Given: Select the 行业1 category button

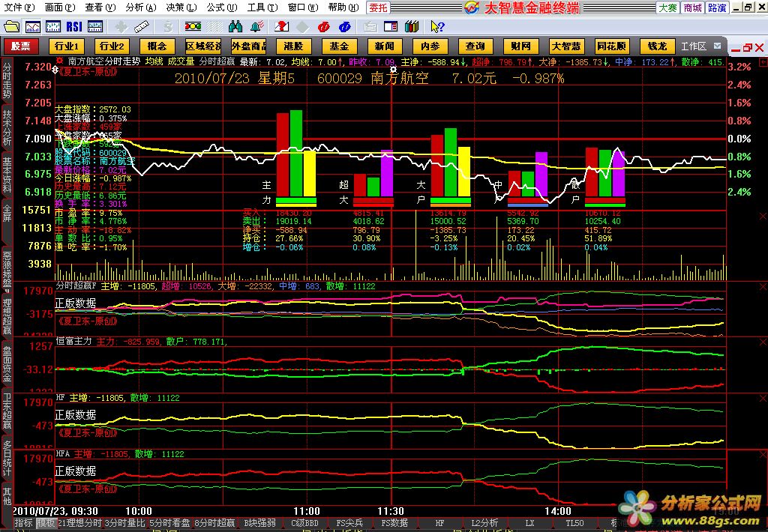Looking at the screenshot, I should [67, 46].
